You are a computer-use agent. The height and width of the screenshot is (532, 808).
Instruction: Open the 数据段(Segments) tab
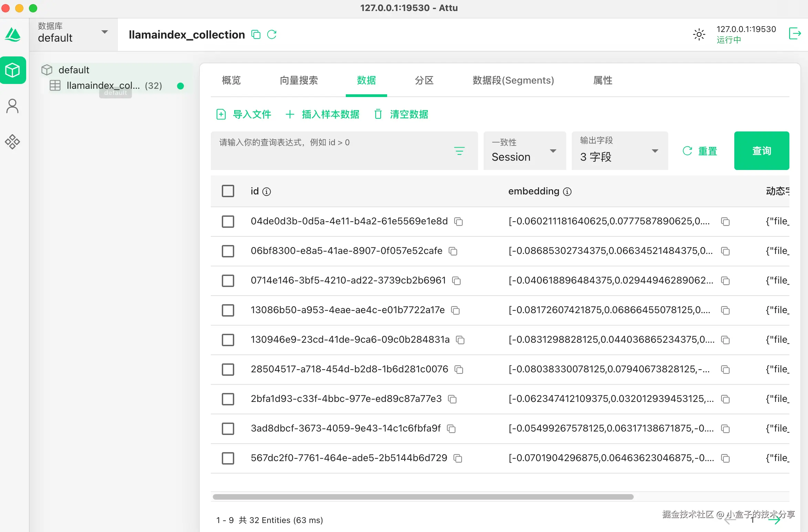coord(513,80)
